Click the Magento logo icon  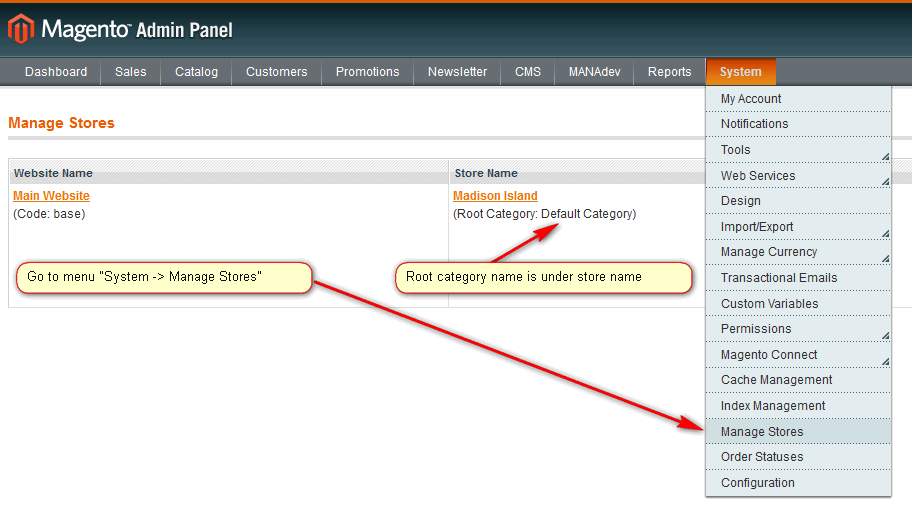(21, 28)
